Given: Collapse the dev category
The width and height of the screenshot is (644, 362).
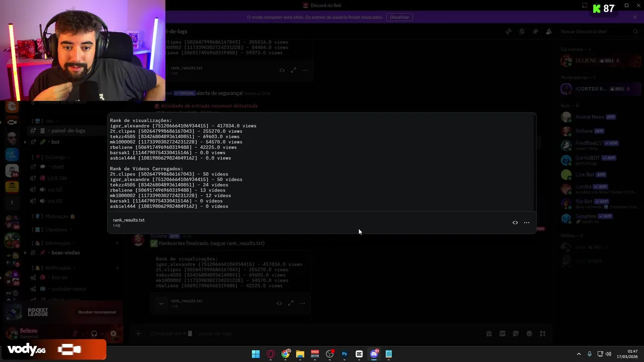Looking at the screenshot, I should [44, 121].
